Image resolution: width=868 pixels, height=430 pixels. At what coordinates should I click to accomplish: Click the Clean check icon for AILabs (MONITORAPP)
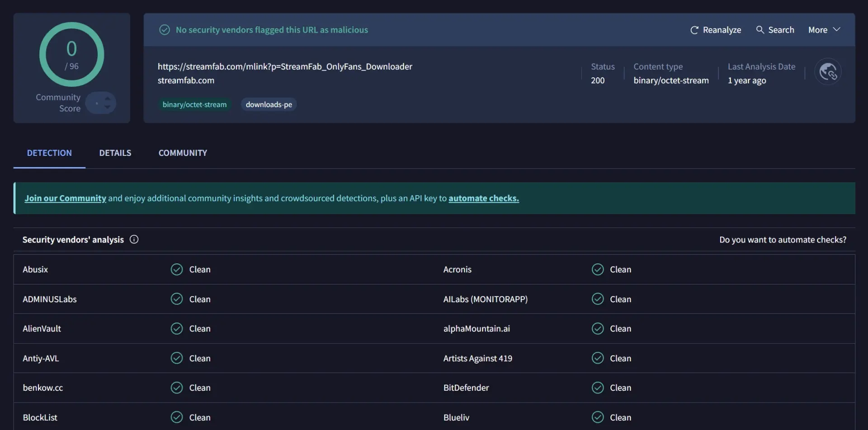598,299
